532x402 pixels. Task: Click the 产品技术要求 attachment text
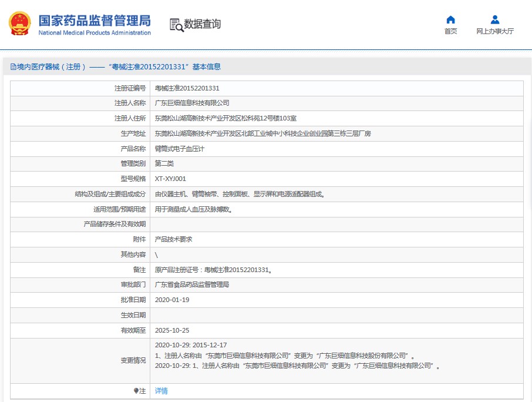pyautogui.click(x=173, y=239)
